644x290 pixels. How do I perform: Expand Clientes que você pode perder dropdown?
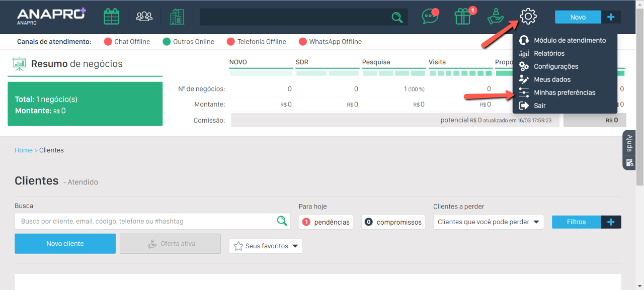pos(488,222)
